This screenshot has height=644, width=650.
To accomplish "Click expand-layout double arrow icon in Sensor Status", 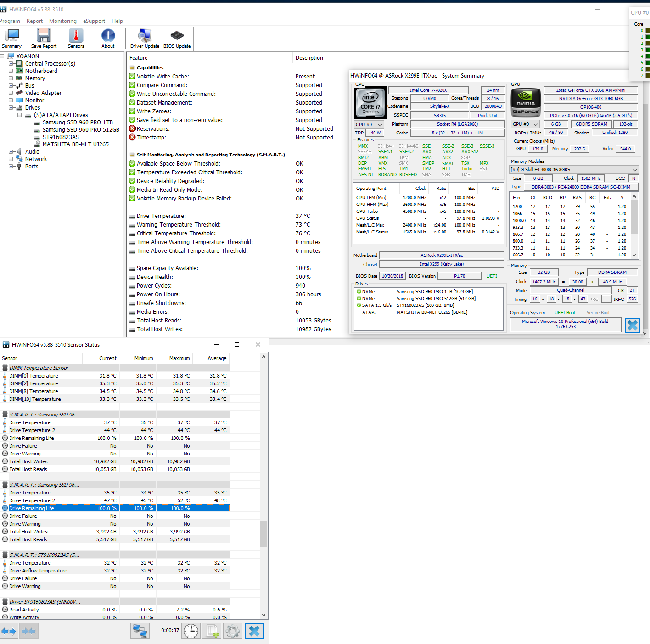I will [9, 631].
